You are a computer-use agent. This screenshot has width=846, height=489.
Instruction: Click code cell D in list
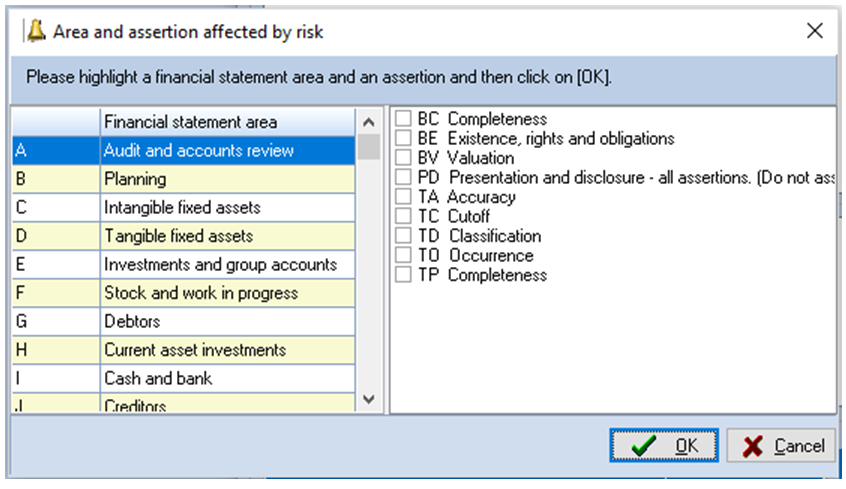(56, 236)
